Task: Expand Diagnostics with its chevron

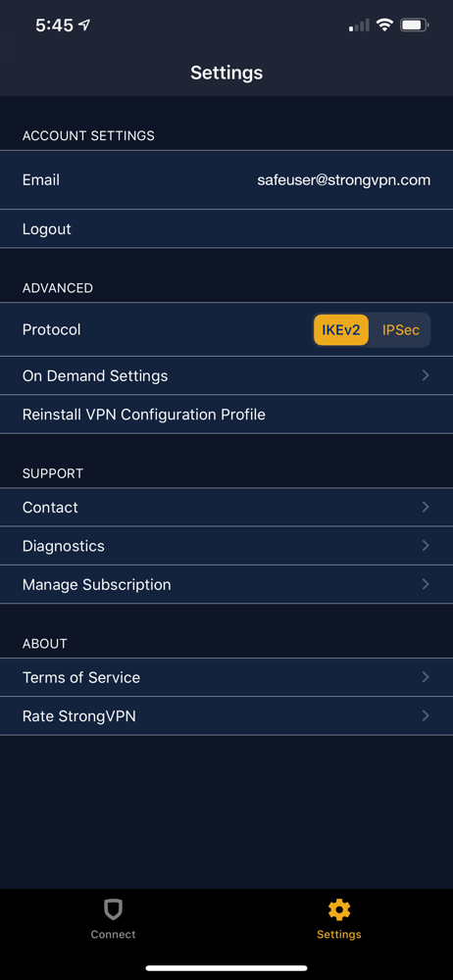Action: pos(426,546)
